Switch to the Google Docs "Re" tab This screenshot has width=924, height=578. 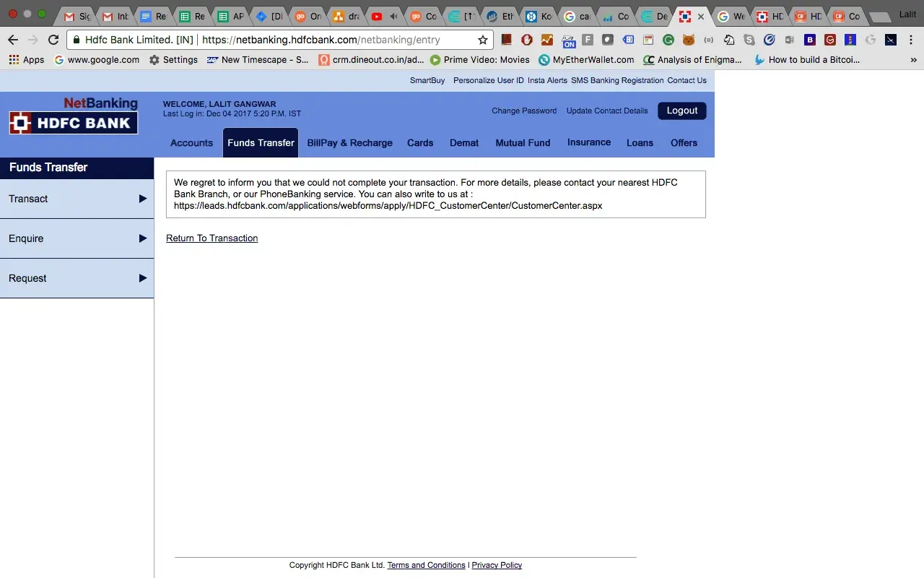[x=154, y=16]
